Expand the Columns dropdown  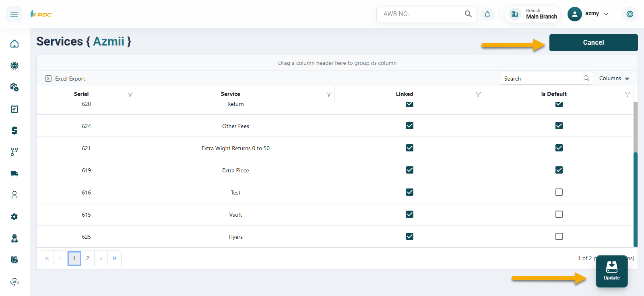point(614,79)
